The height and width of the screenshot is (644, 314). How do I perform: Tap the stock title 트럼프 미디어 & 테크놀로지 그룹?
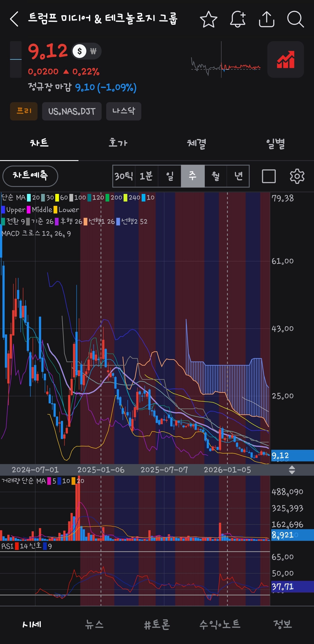[x=102, y=19]
